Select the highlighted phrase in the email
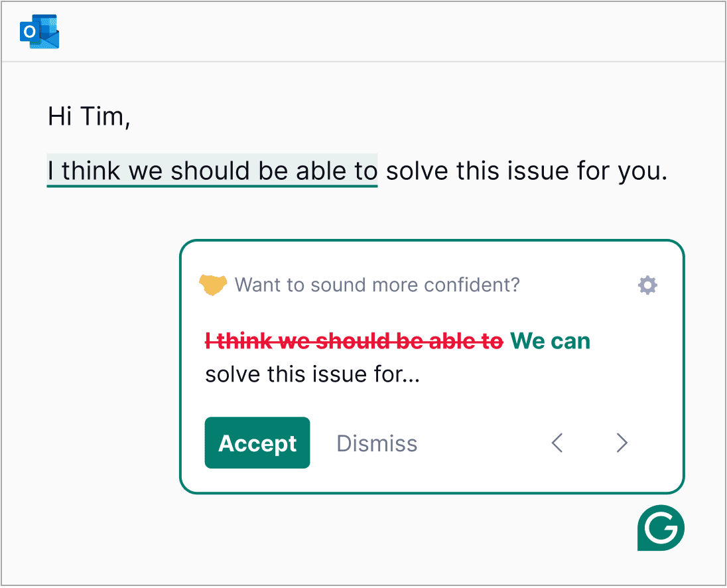The width and height of the screenshot is (727, 588). tap(212, 171)
